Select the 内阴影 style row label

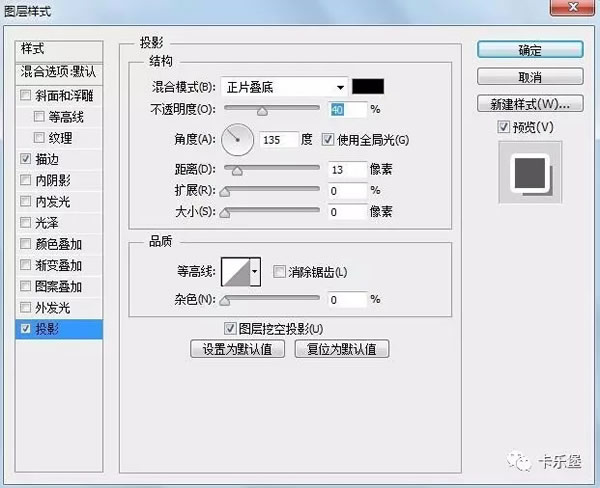[52, 180]
